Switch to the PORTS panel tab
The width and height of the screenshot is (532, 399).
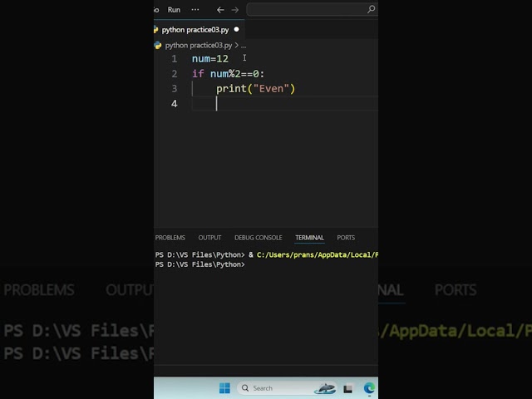[346, 238]
